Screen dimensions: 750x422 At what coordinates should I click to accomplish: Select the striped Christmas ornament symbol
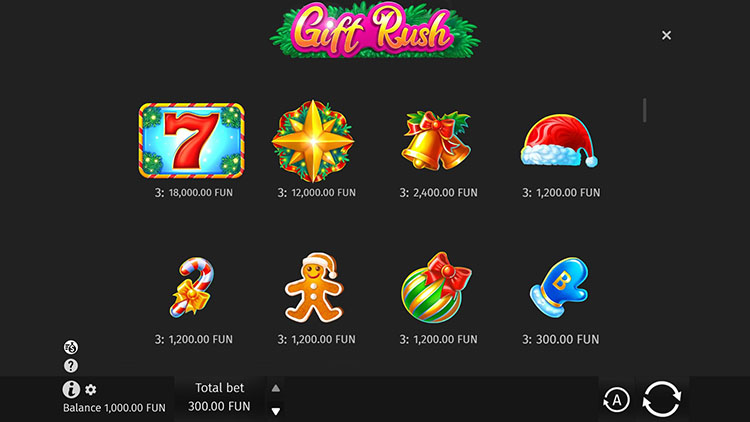coord(436,287)
